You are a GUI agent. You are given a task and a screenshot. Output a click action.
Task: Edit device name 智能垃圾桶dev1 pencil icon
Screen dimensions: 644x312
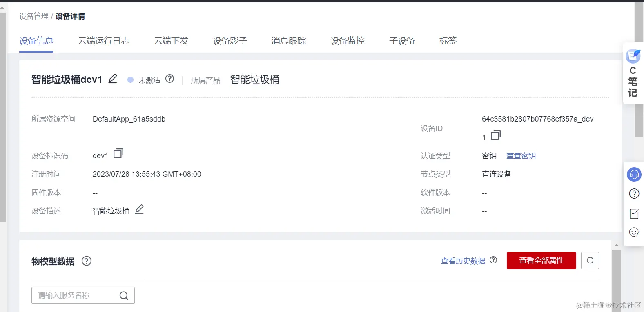coord(113,79)
